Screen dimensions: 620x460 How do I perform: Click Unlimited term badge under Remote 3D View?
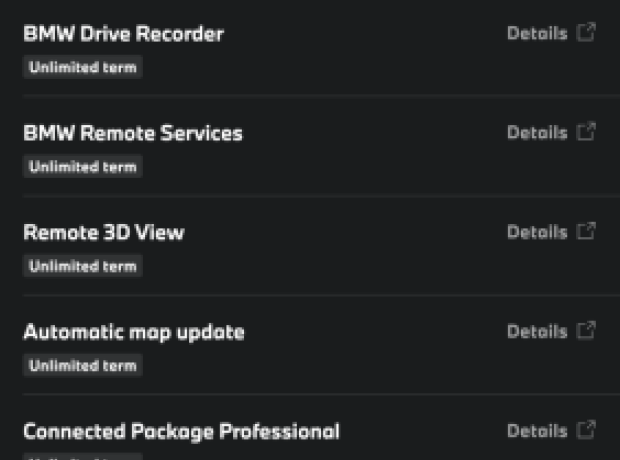[x=83, y=266]
